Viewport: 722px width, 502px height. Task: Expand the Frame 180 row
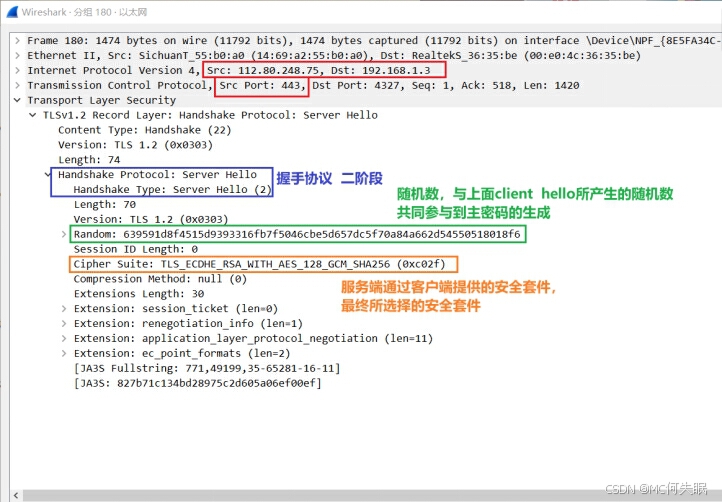(x=18, y=40)
